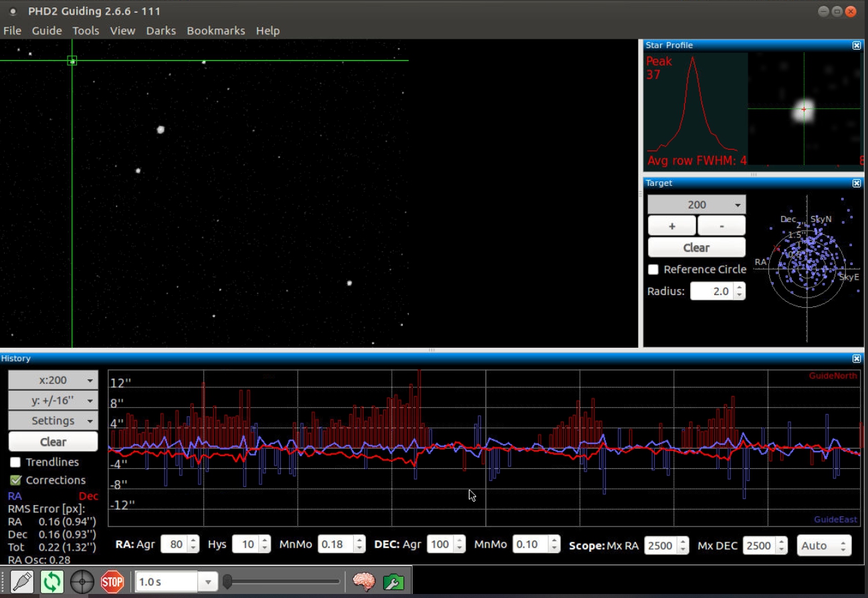
Task: Open the Tools menu
Action: [86, 31]
